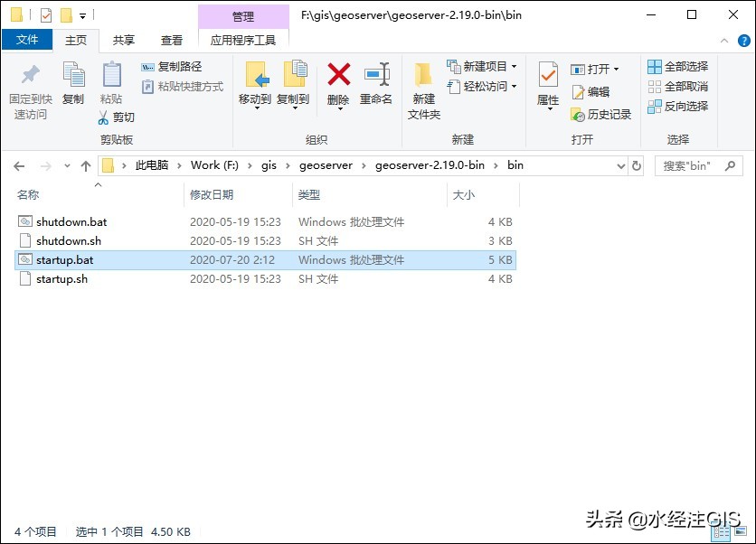The image size is (756, 544).
Task: Click the quick access New Folder icon
Action: (x=66, y=15)
